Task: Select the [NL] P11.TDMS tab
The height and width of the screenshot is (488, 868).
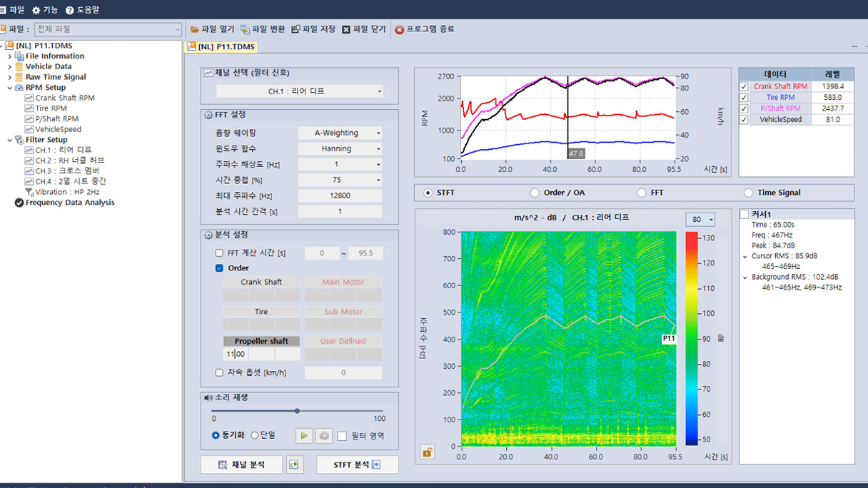Action: pos(221,47)
